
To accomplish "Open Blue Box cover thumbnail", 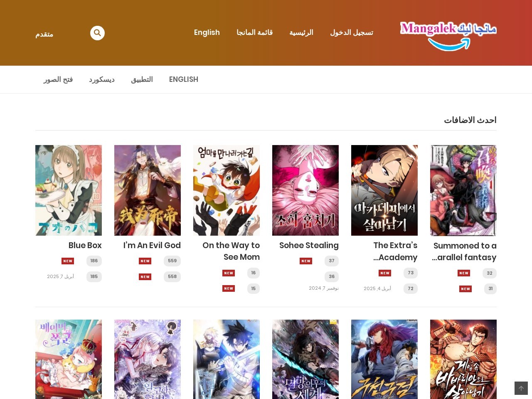I will point(69,190).
